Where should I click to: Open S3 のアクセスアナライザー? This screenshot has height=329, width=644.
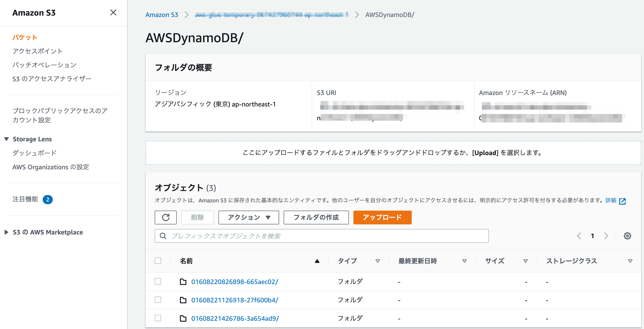point(52,78)
